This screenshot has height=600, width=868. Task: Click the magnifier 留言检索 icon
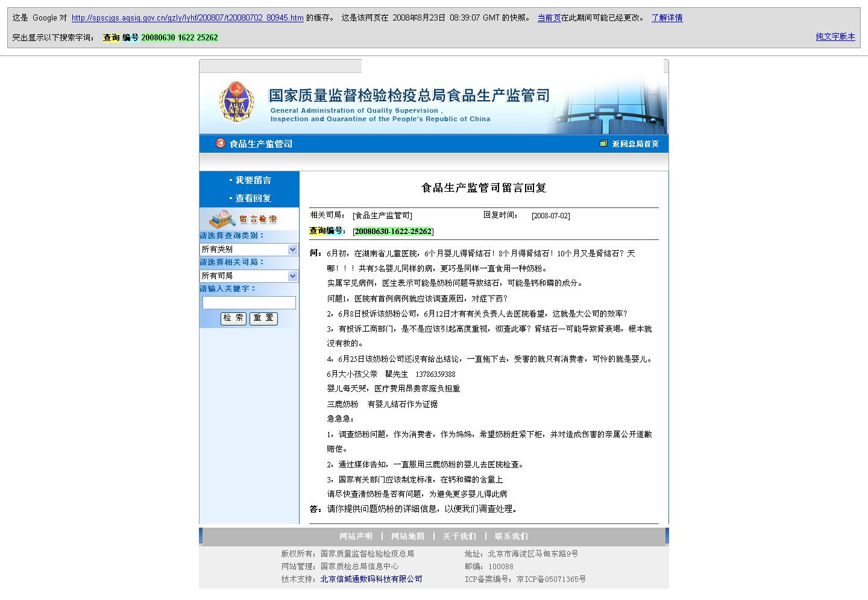pos(223,218)
